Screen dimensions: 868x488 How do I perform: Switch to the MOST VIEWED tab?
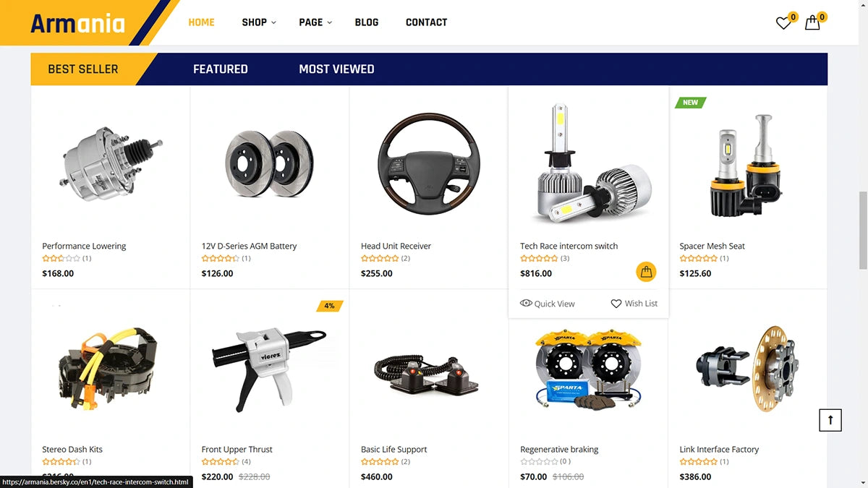click(336, 69)
